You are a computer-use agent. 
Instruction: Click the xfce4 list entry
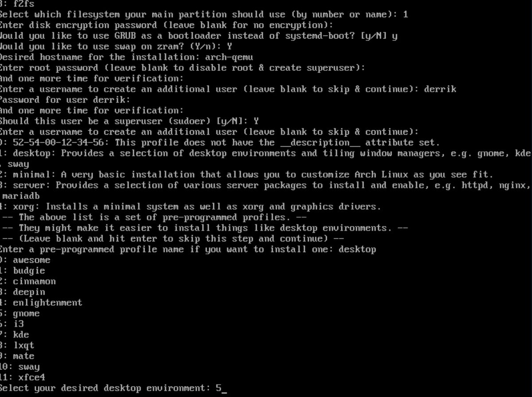(x=23, y=378)
